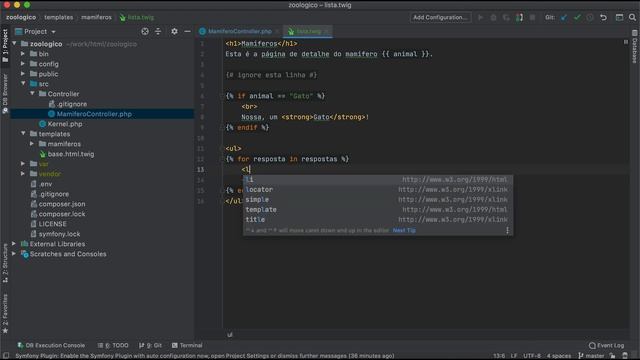
Task: Open the 9: Git tool window tab
Action: (150, 345)
